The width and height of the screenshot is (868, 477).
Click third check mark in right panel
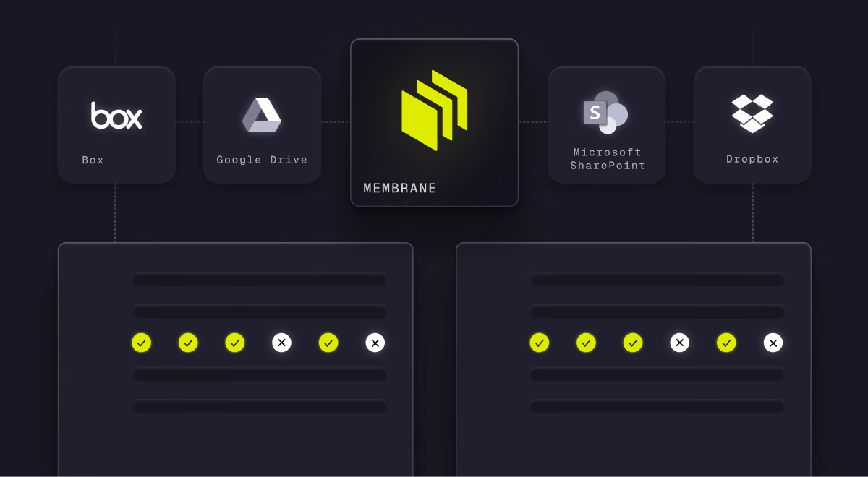632,343
